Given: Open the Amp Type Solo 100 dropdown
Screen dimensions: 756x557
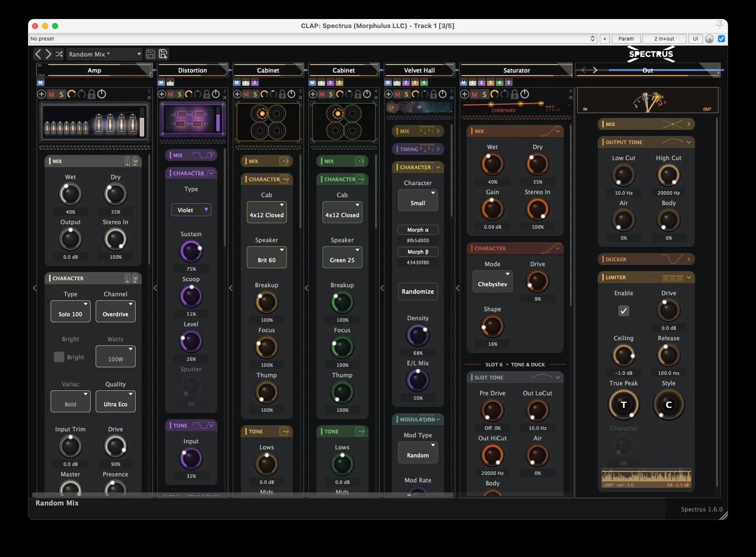Looking at the screenshot, I should tap(71, 311).
